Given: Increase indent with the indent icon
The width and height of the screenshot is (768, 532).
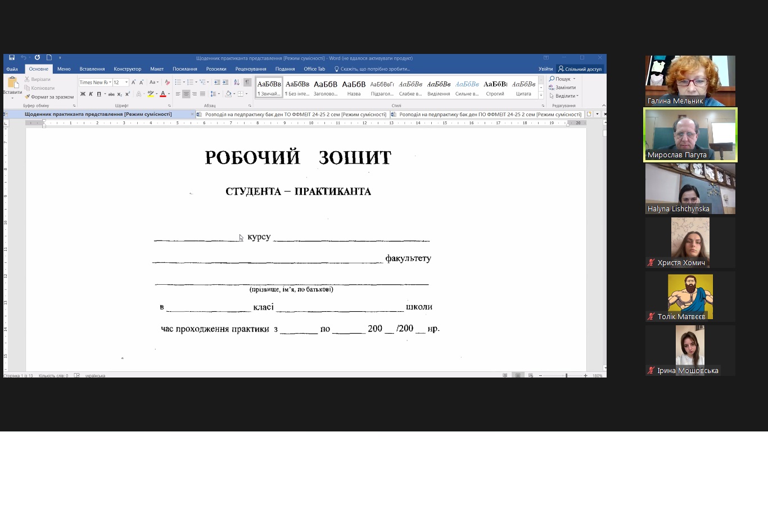Looking at the screenshot, I should coord(225,83).
